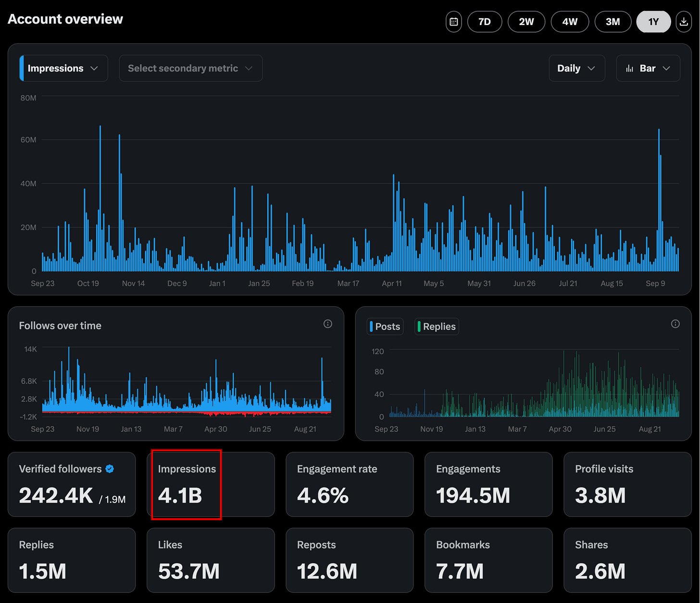Open the Daily interval dropdown
The height and width of the screenshot is (603, 700).
pos(576,68)
